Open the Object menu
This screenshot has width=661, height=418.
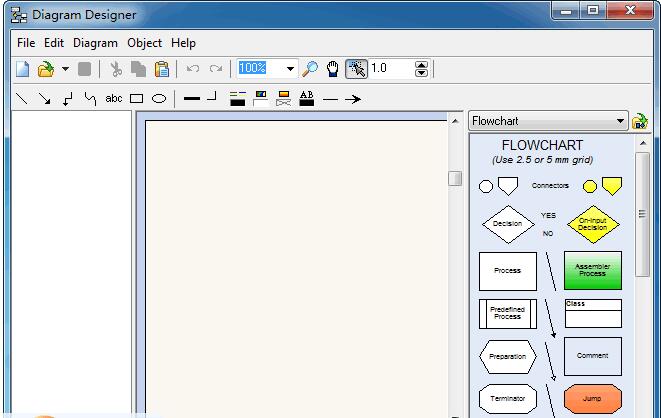pyautogui.click(x=145, y=43)
